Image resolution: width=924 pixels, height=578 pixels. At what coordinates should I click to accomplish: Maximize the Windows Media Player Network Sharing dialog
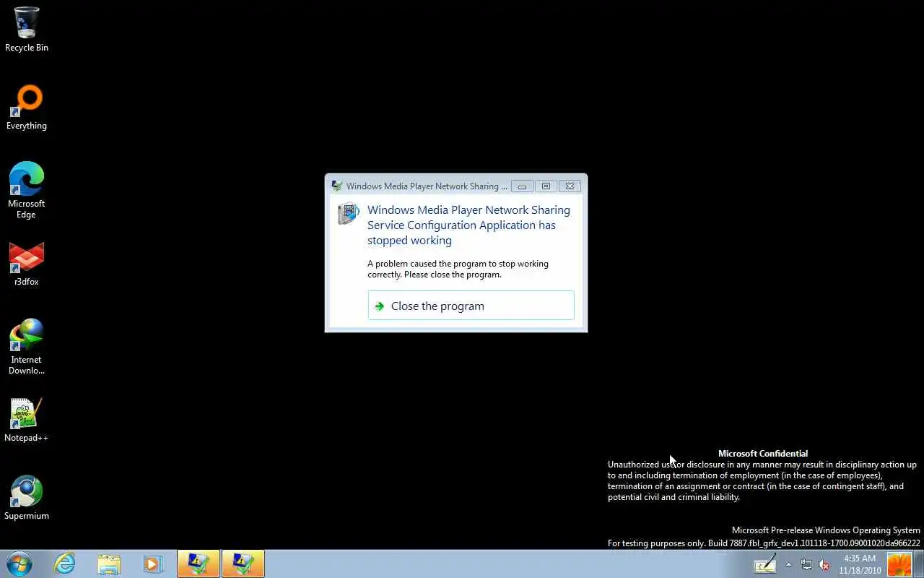click(x=546, y=186)
